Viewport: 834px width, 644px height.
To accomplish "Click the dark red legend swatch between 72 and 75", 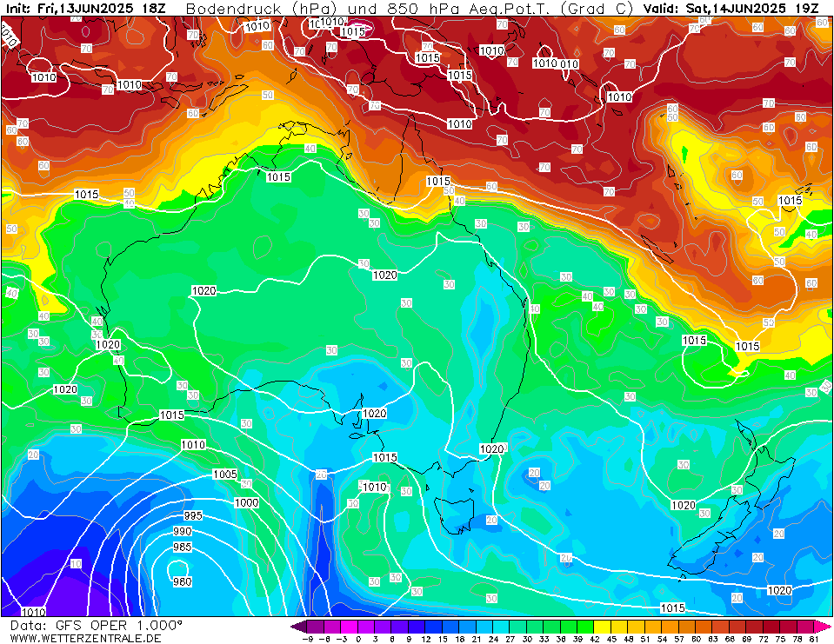I will [x=771, y=626].
